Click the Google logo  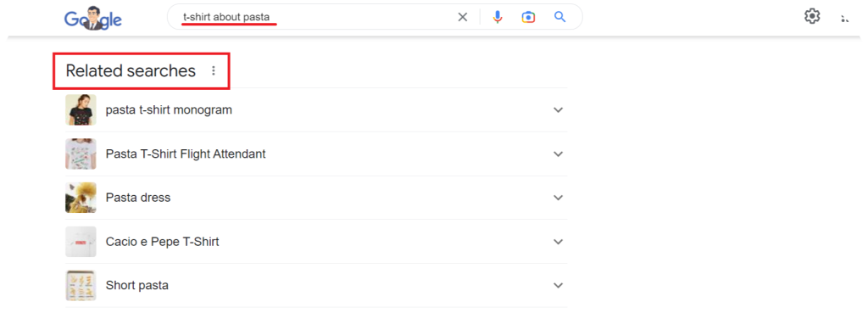pyautogui.click(x=93, y=19)
